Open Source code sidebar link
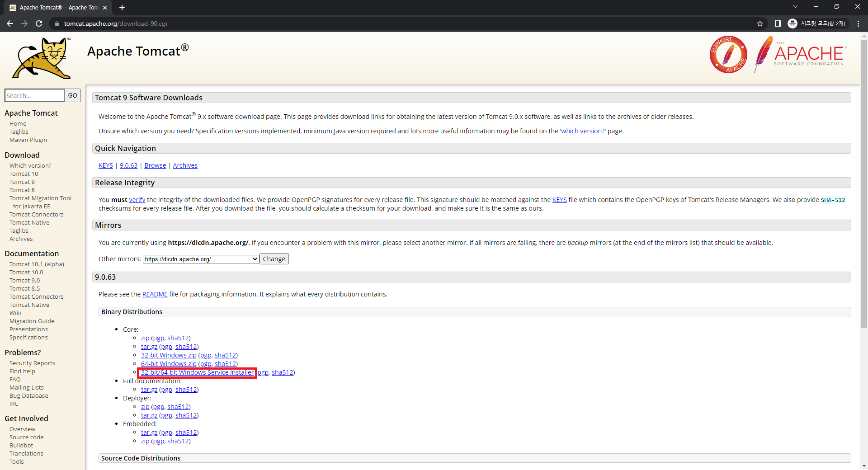The height and width of the screenshot is (470, 868). click(26, 437)
